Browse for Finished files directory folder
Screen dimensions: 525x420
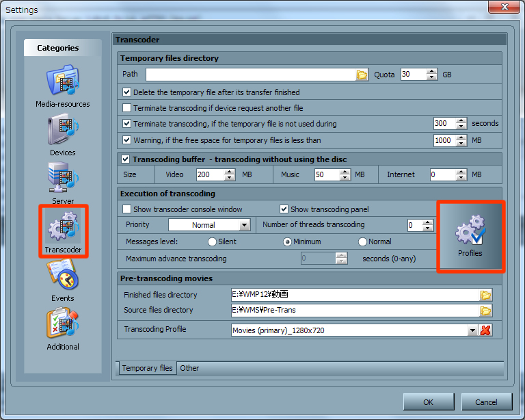(485, 295)
